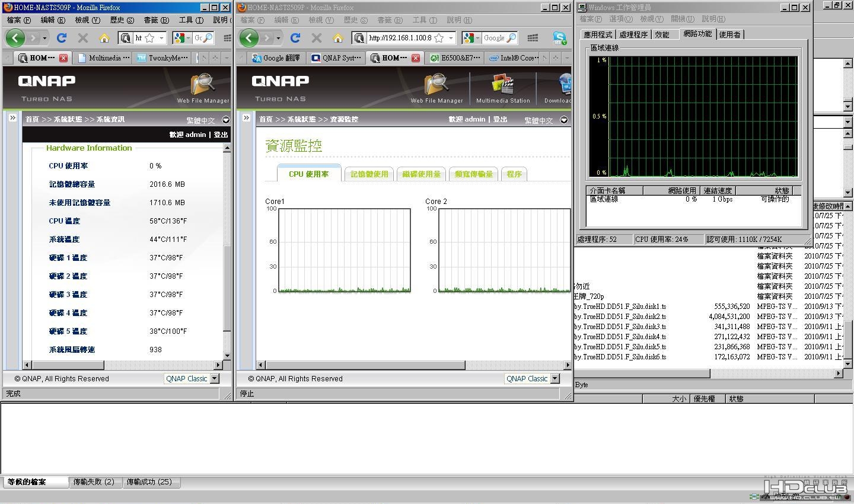The height and width of the screenshot is (504, 854).
Task: Go back in the 系統資訊 Firefox window
Action: click(x=15, y=38)
